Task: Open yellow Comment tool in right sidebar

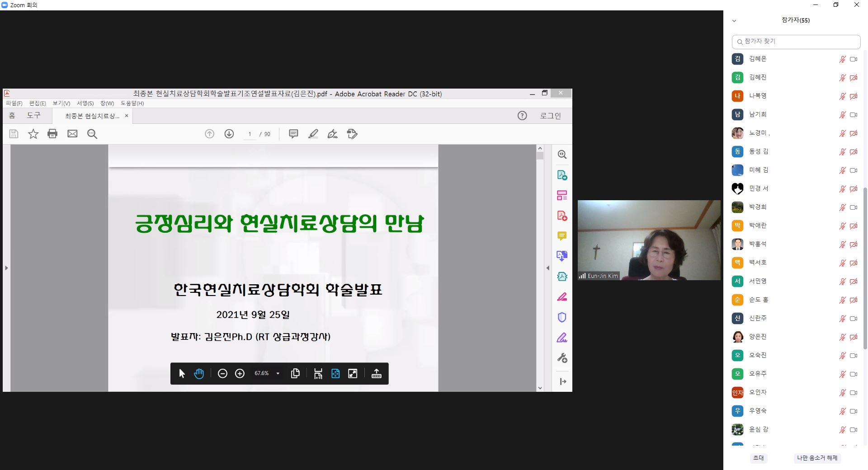Action: tap(562, 236)
